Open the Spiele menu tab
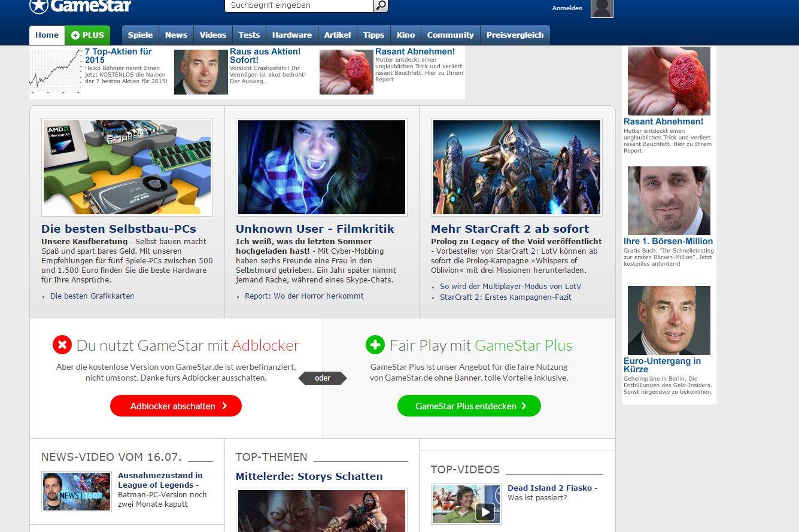This screenshot has height=532, width=799. (140, 35)
